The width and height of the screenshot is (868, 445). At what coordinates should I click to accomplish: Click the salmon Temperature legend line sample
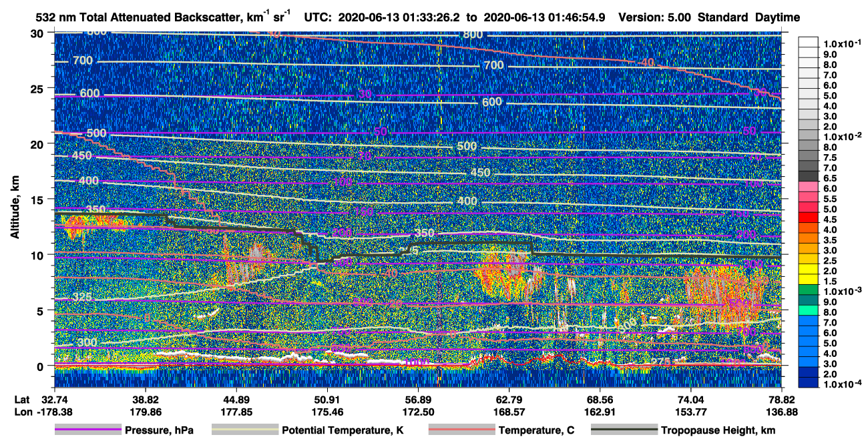click(x=461, y=430)
